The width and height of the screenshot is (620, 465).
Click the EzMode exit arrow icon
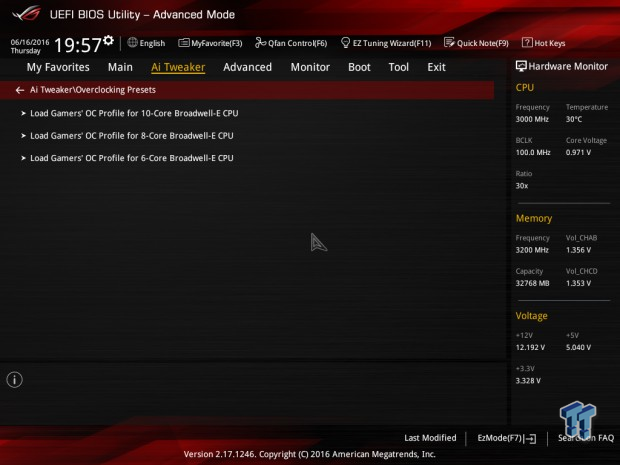(530, 438)
